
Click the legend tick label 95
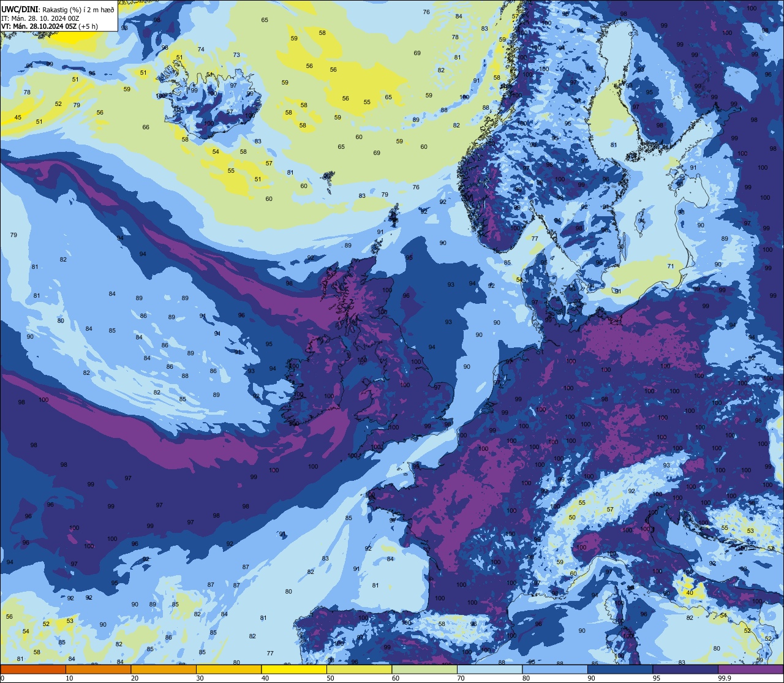coord(657,678)
